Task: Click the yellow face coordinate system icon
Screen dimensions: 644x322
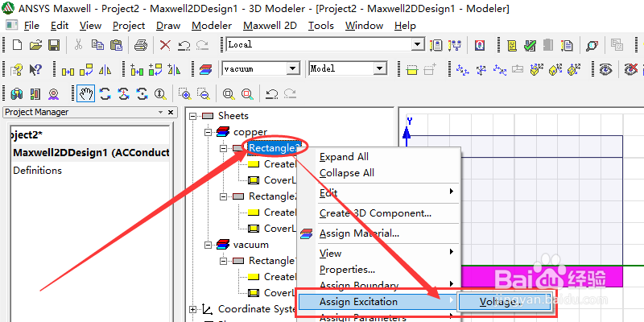Action: [x=536, y=70]
